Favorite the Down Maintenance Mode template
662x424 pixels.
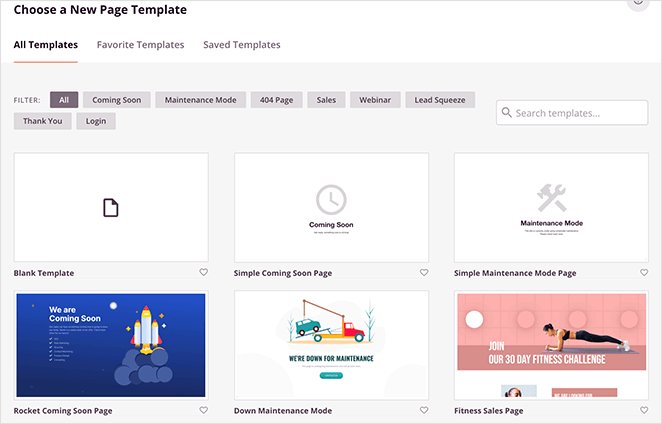point(423,411)
